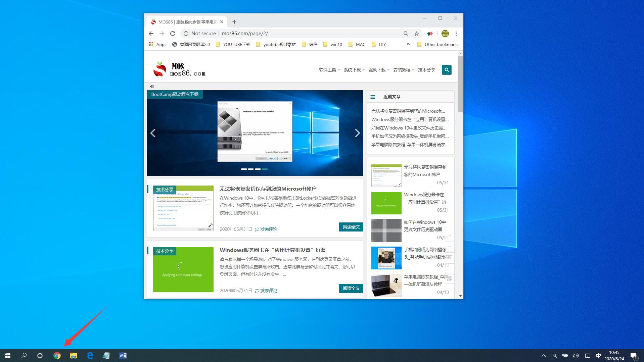Open the 编程 bookmark folder
This screenshot has width=644, height=362.
tap(309, 44)
